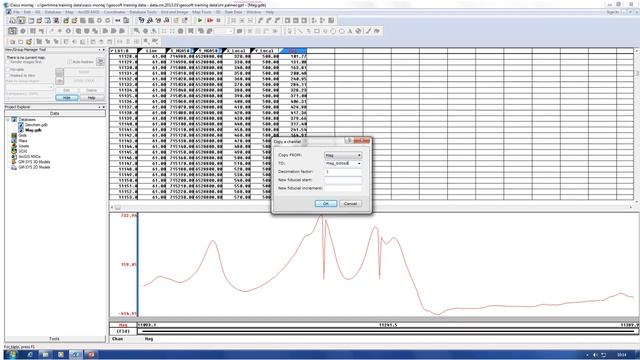Open the Coordinates menu

(114, 12)
